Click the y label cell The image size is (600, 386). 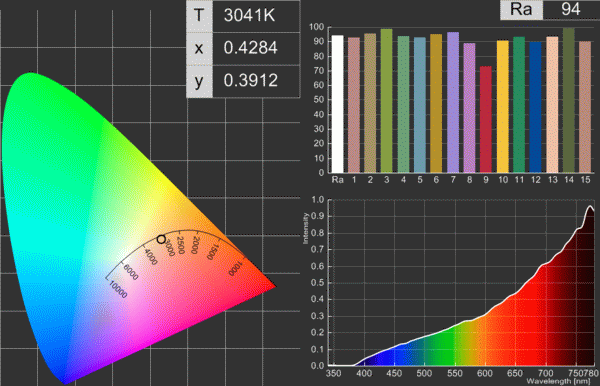pyautogui.click(x=199, y=81)
